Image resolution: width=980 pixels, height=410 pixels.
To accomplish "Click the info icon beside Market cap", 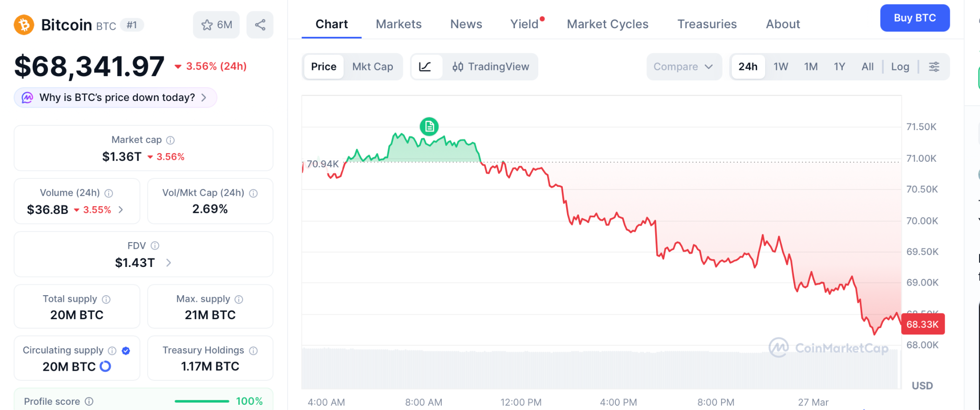I will coord(170,140).
